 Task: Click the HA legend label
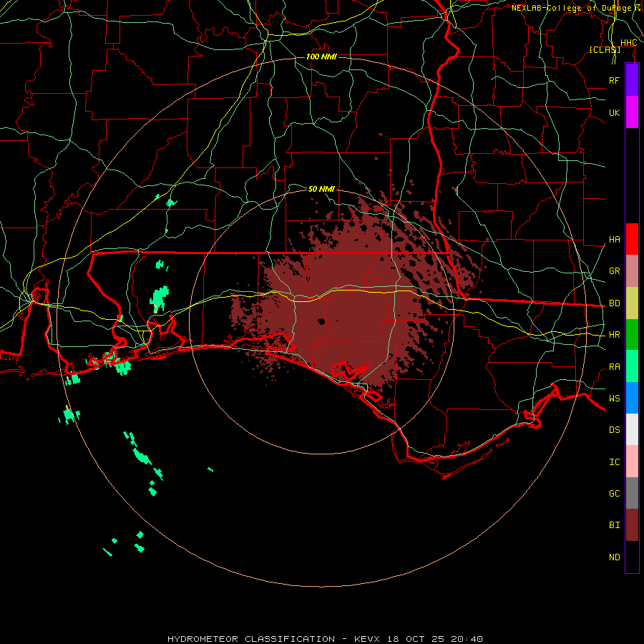[614, 240]
